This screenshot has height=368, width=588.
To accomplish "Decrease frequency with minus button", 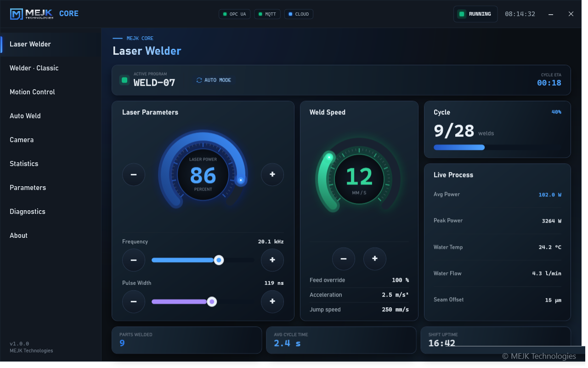I will click(134, 260).
